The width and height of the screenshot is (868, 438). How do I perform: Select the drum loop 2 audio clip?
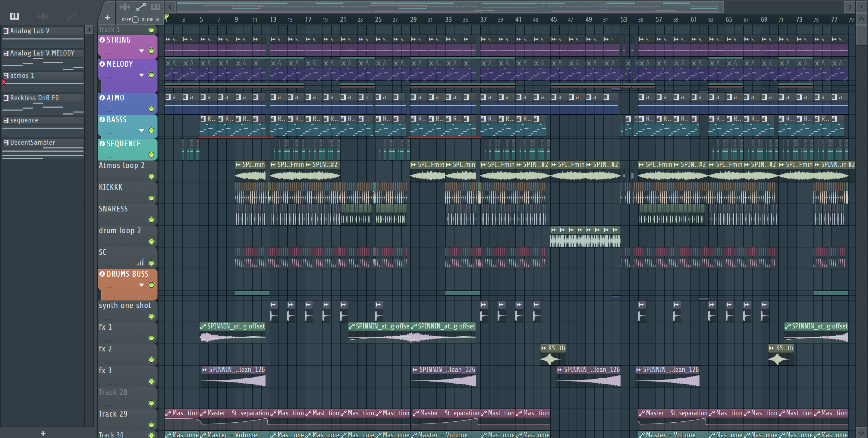(x=585, y=237)
